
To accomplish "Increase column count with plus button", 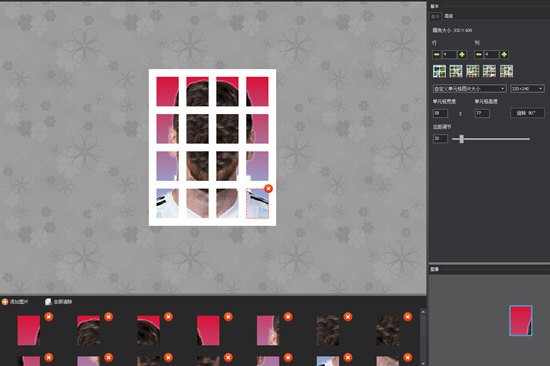I will coord(504,54).
